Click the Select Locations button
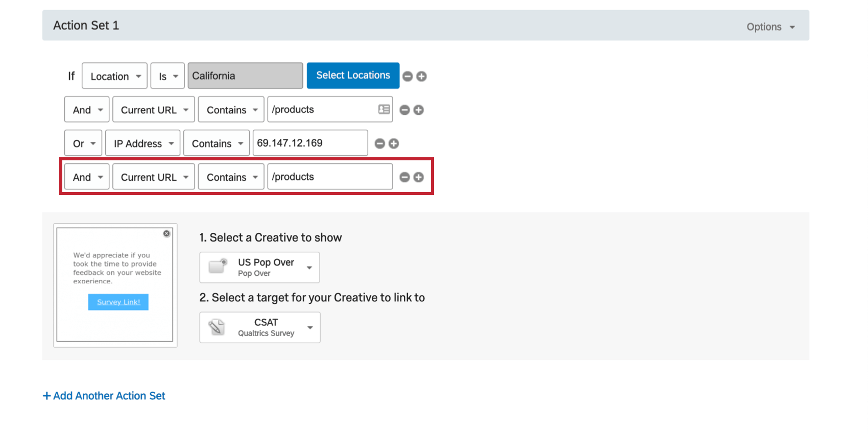 point(353,76)
